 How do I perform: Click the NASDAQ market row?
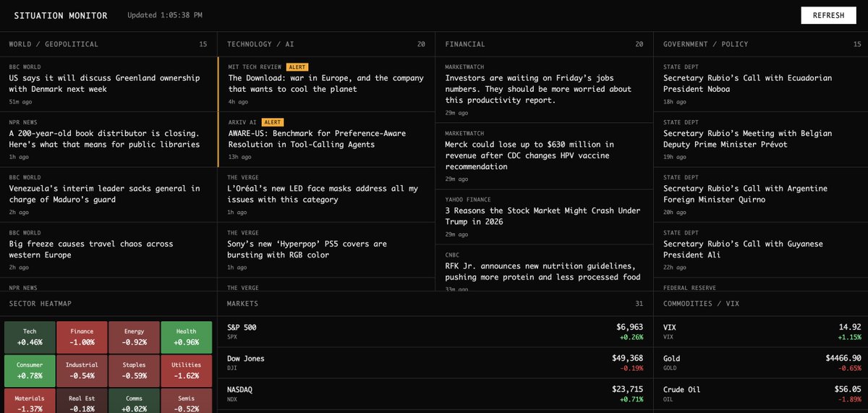coord(435,394)
